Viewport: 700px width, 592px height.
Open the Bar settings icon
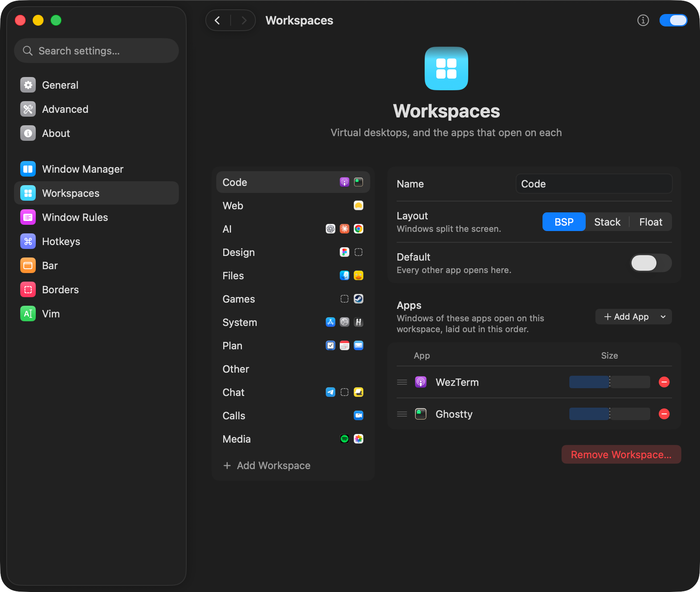click(28, 266)
